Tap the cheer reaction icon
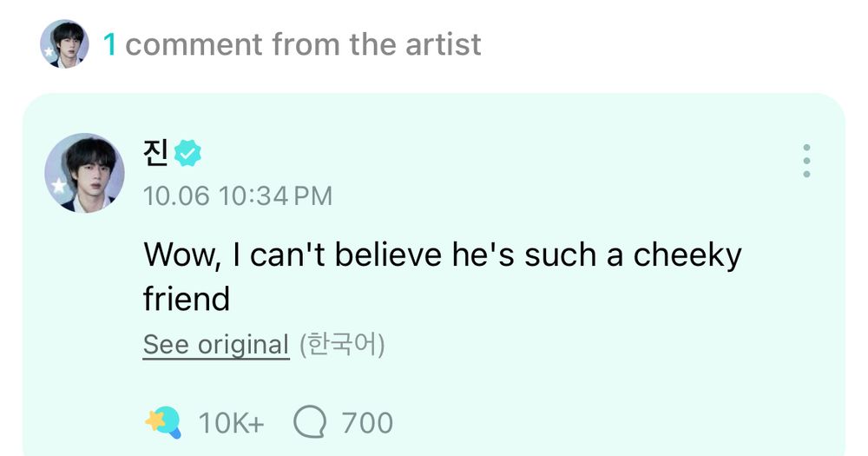Viewport: 868px width, 456px height. [x=162, y=423]
